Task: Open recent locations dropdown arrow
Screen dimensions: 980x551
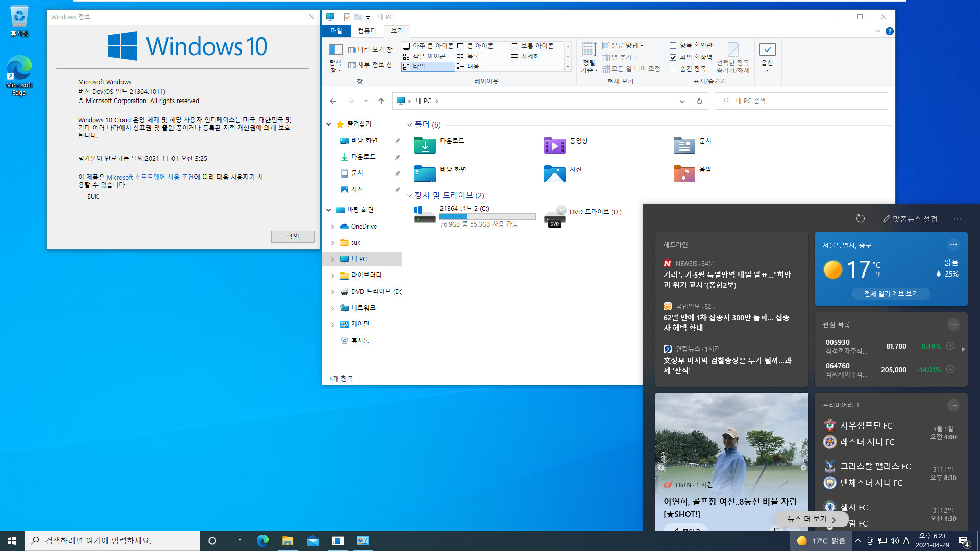Action: click(366, 101)
